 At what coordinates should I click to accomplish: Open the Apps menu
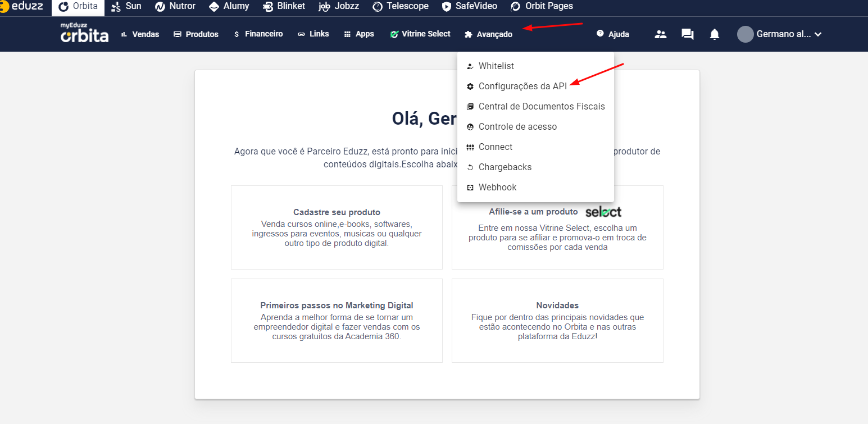(359, 34)
